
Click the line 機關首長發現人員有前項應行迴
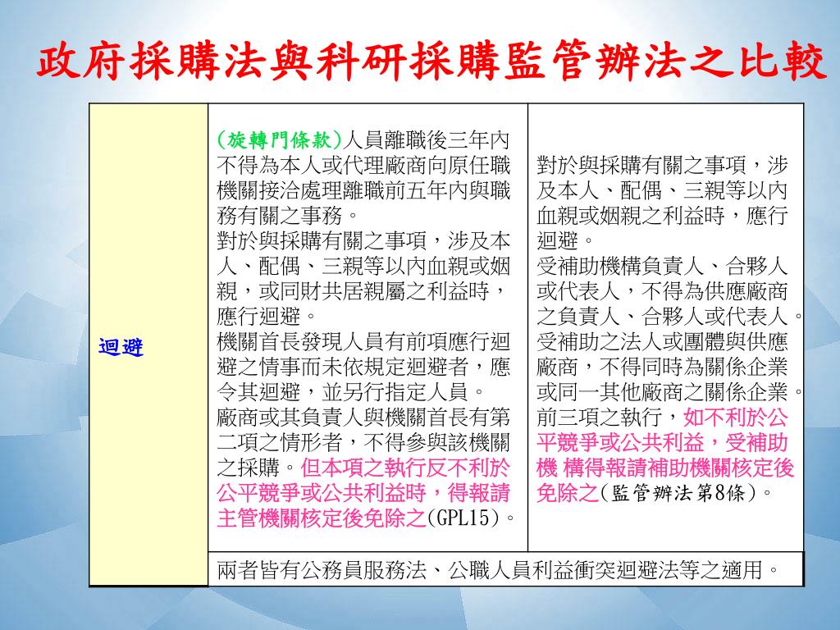[x=363, y=342]
